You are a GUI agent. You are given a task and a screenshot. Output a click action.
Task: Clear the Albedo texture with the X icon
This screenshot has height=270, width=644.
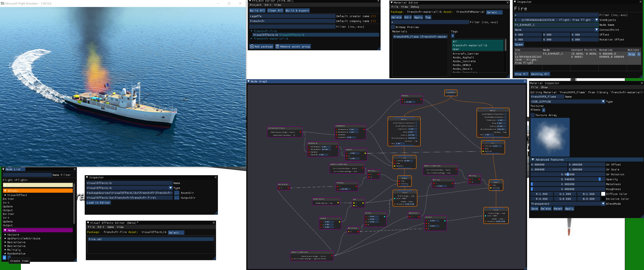(x=544, y=110)
